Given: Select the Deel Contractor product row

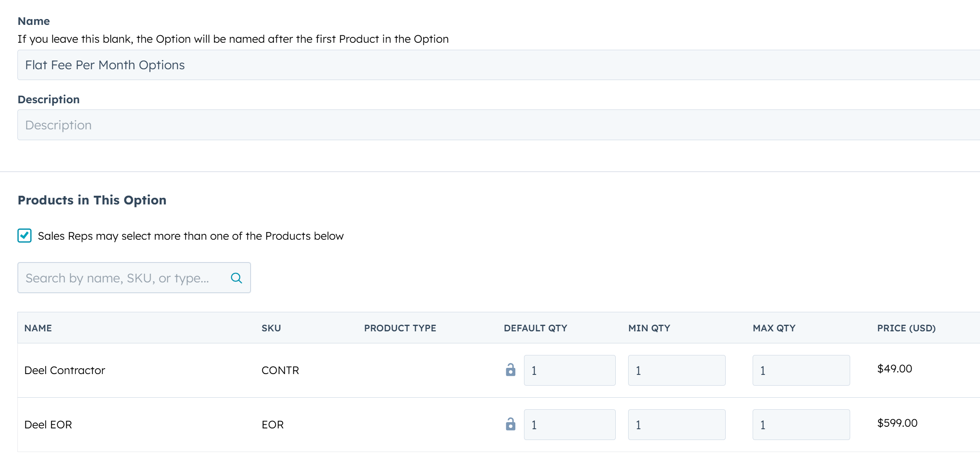Looking at the screenshot, I should [x=64, y=369].
